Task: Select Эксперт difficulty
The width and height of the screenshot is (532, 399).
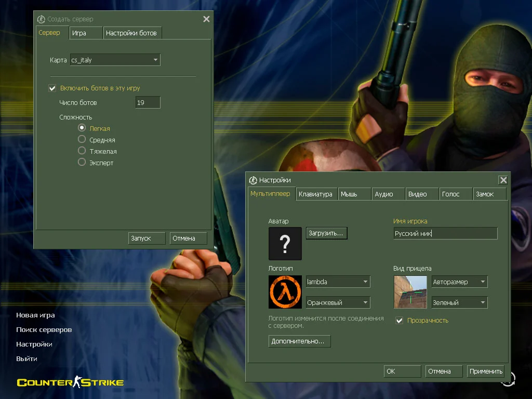Action: click(82, 162)
